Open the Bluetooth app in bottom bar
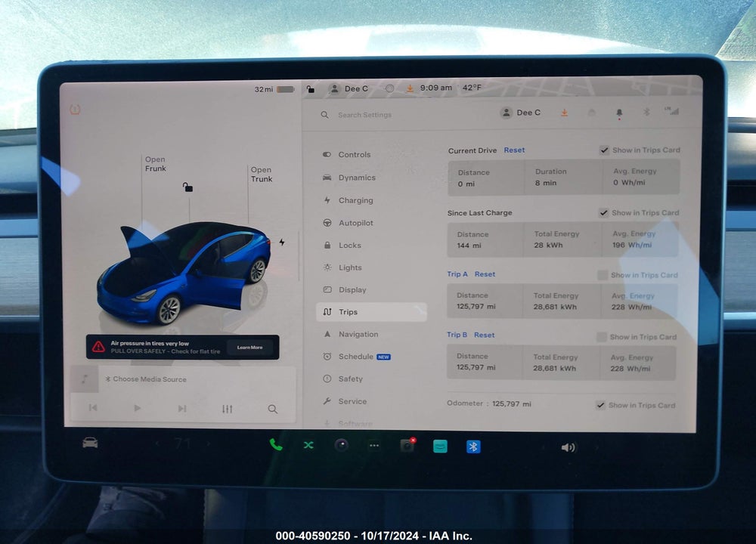Viewport: 756px width, 544px height. pos(473,447)
